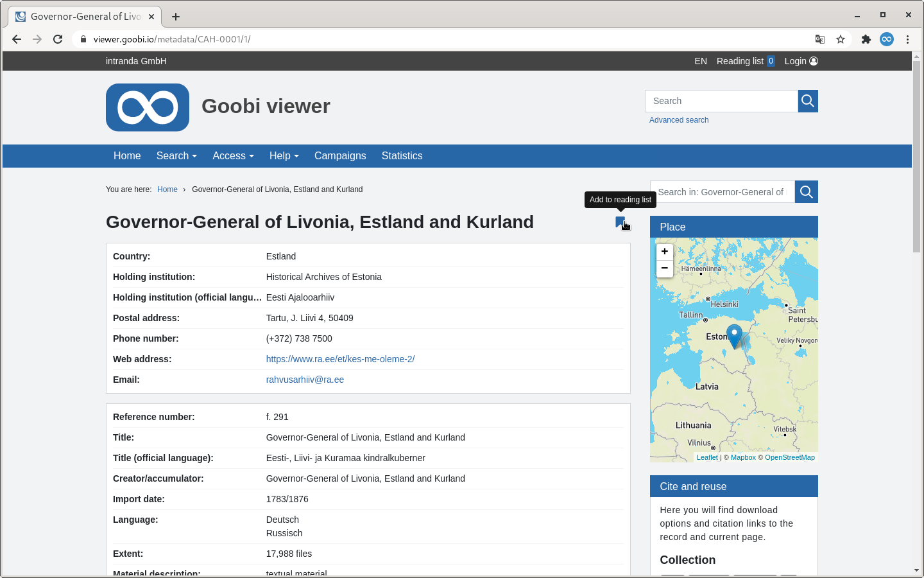Click the Cite and reuse panel header

734,486
